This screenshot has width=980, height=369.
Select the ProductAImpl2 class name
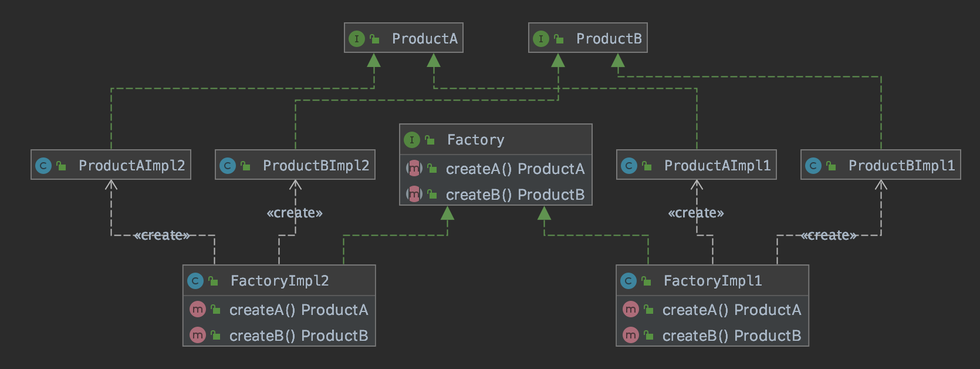[x=132, y=166]
